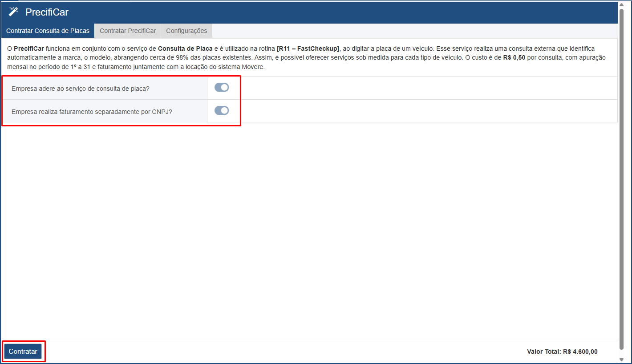Click the bold 'Consulta de Placa' text

[x=185, y=49]
